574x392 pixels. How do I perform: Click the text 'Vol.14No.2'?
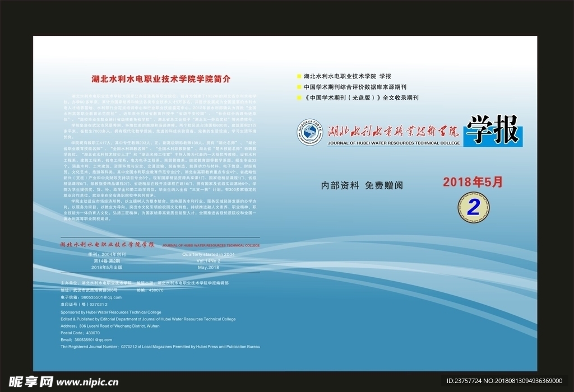click(209, 261)
